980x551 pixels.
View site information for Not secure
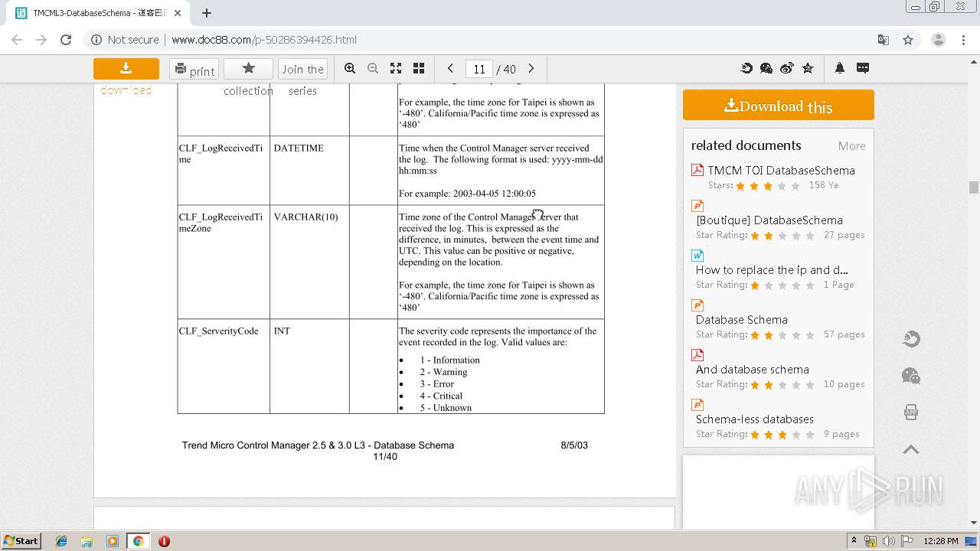pyautogui.click(x=125, y=40)
